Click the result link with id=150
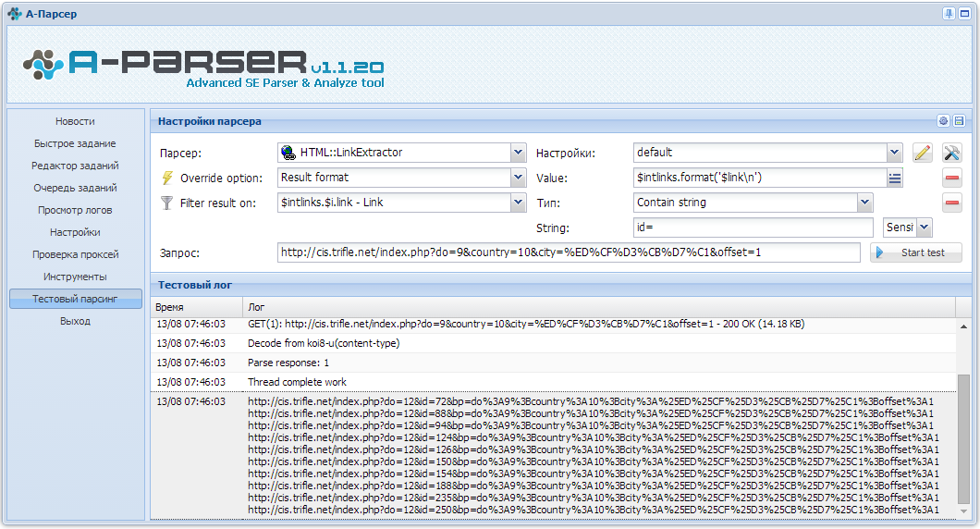980x529 pixels. pos(594,461)
